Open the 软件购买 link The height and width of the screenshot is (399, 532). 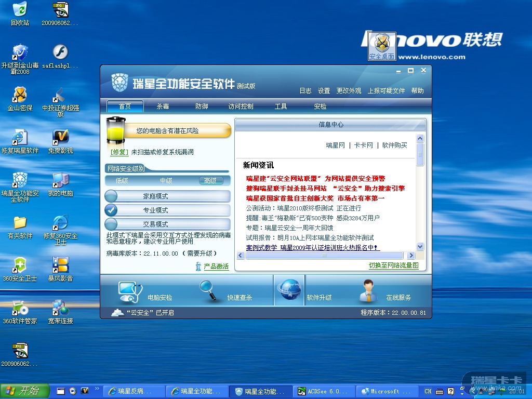(395, 145)
